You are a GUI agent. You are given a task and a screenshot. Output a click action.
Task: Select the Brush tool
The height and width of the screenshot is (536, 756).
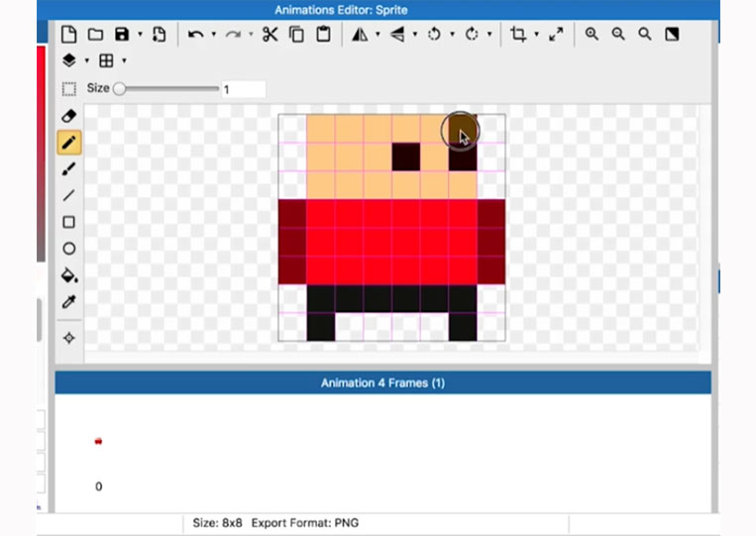(x=69, y=169)
